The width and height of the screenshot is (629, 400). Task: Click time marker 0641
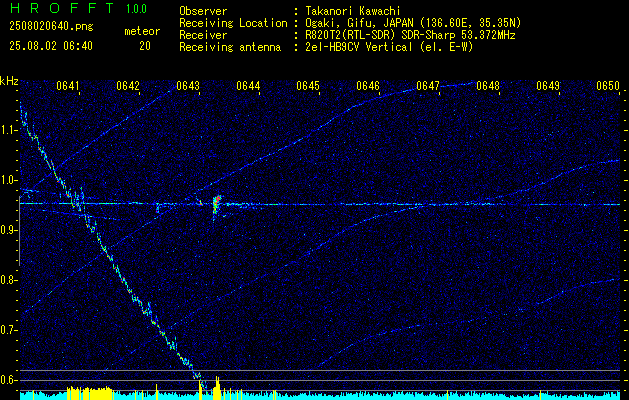pos(68,86)
